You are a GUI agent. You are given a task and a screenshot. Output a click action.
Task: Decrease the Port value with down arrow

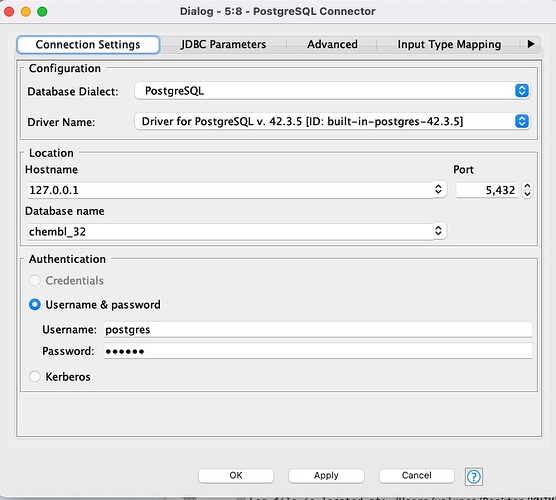click(527, 194)
